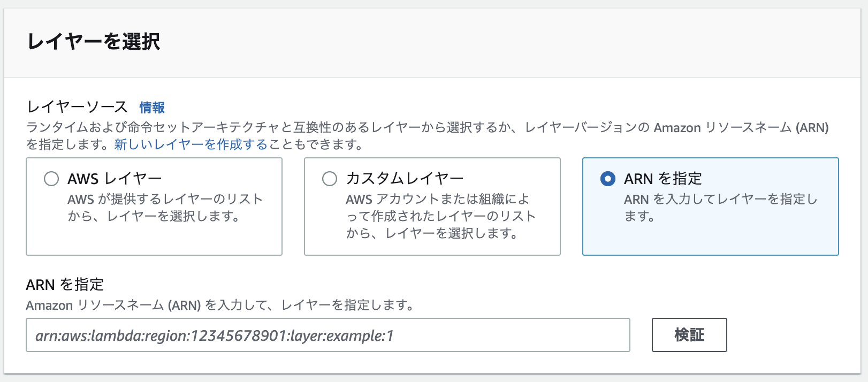Select the "AWS レイヤー" radio button
Image resolution: width=868 pixels, height=382 pixels.
pos(51,179)
